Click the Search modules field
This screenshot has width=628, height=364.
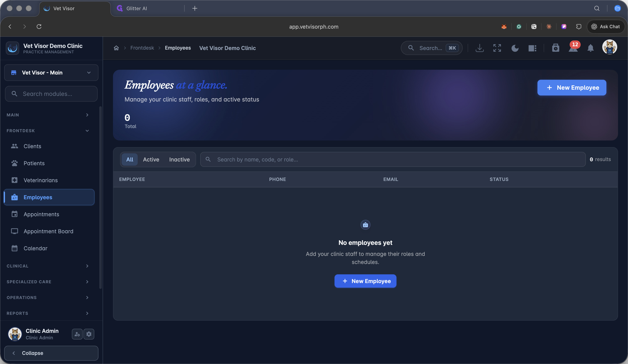tap(51, 94)
